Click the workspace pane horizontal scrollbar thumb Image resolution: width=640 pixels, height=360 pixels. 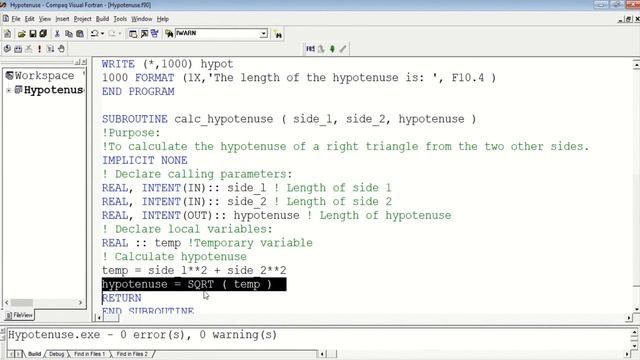click(22, 302)
